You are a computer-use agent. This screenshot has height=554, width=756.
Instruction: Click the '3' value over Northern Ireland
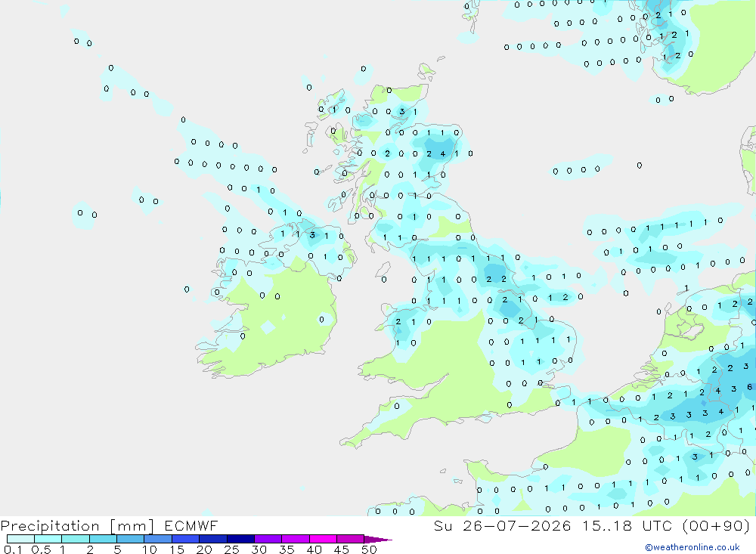pyautogui.click(x=312, y=235)
